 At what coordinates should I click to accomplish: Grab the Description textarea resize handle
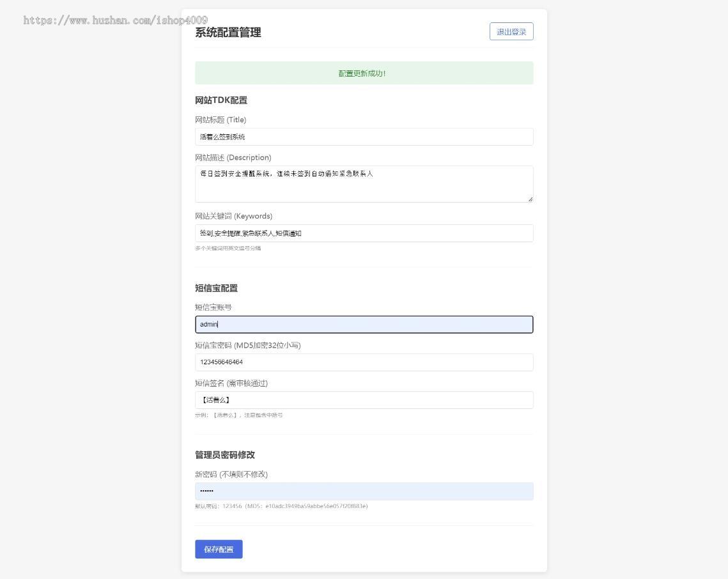coord(531,199)
